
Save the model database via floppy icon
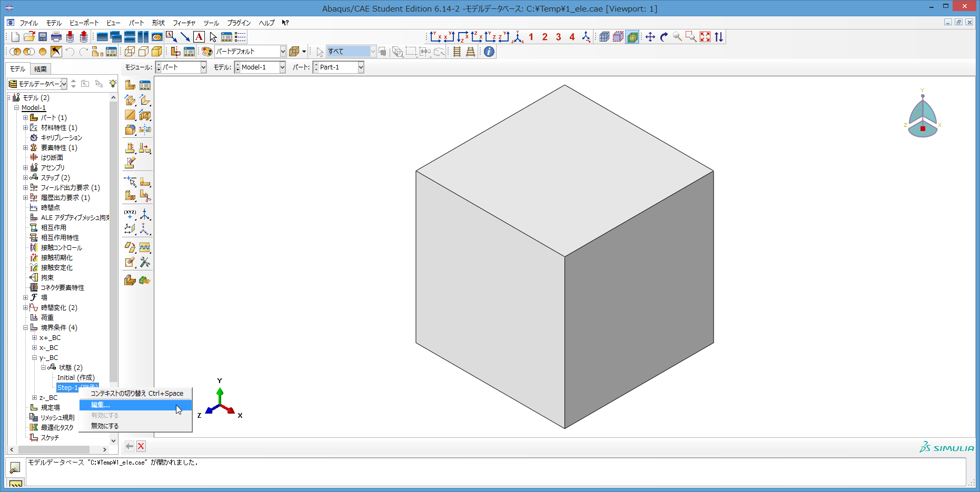point(43,37)
